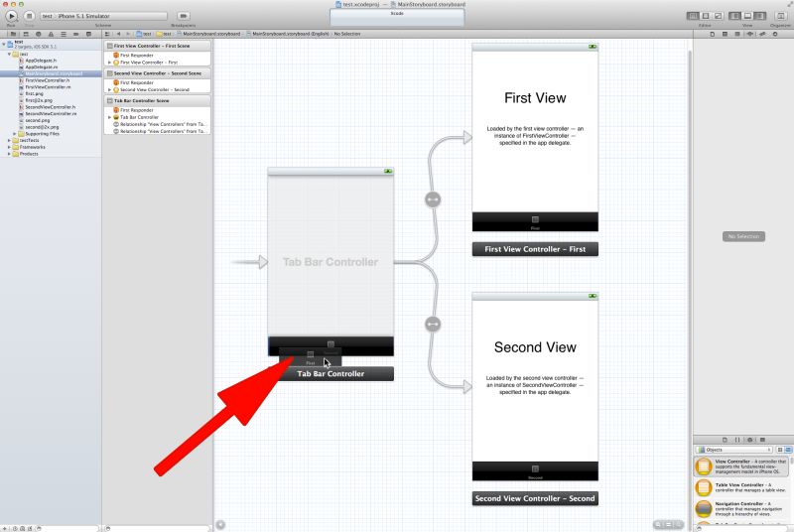Viewport: 794px width, 532px height.
Task: Expand the Frameworks group
Action: click(x=9, y=147)
